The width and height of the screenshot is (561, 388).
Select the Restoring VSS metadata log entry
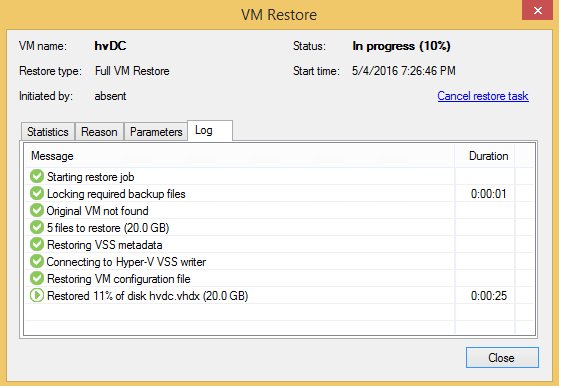coord(279,244)
